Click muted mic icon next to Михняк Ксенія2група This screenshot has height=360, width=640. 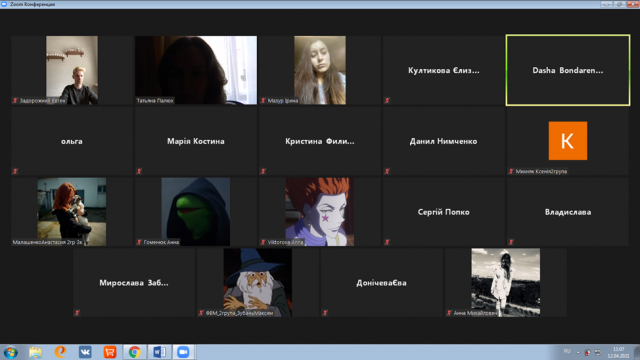tap(511, 171)
